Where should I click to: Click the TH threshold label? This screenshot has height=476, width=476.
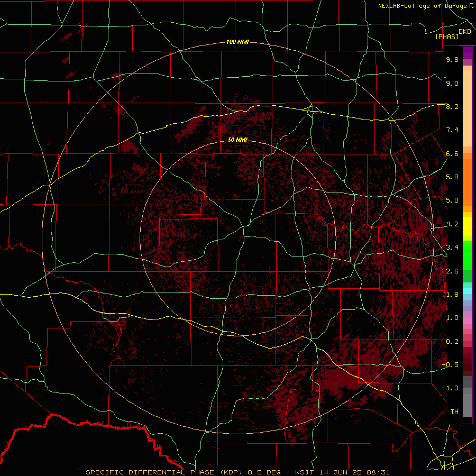[x=454, y=411]
